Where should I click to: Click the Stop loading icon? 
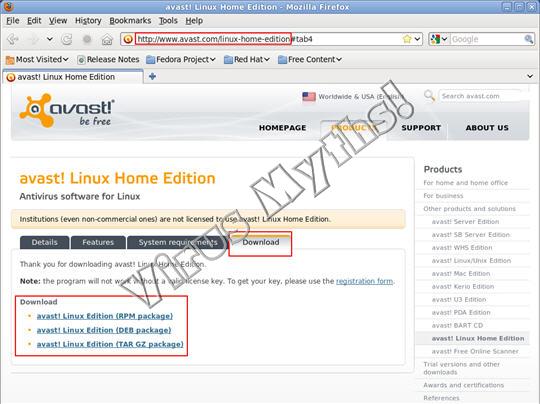tap(87, 40)
